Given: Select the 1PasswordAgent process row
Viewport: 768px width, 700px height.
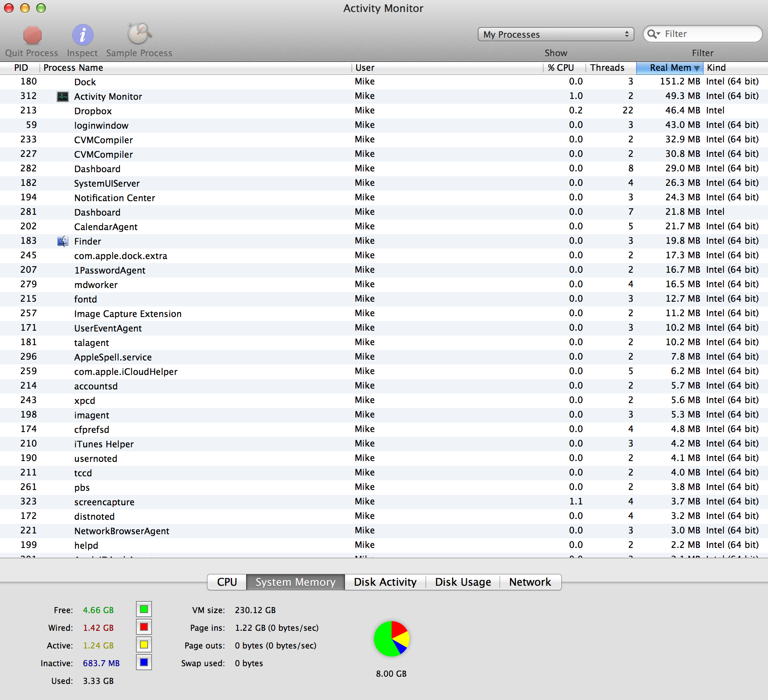Looking at the screenshot, I should 384,270.
